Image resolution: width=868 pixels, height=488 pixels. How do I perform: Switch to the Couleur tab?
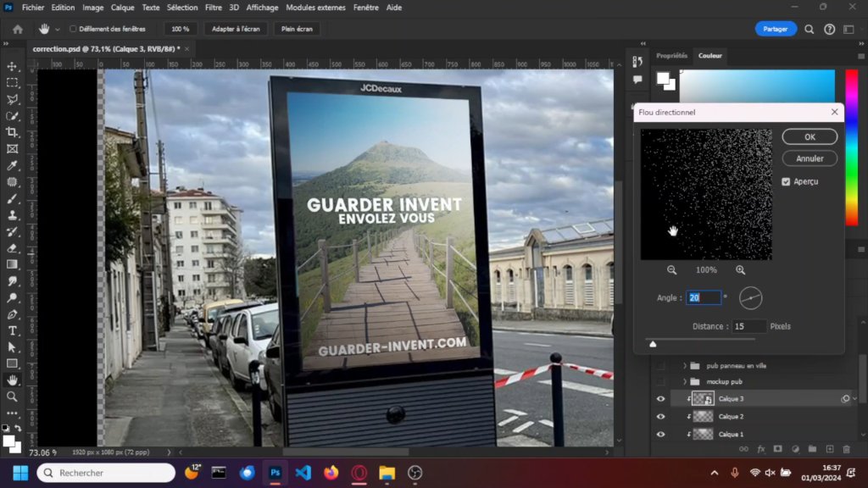[x=710, y=56]
